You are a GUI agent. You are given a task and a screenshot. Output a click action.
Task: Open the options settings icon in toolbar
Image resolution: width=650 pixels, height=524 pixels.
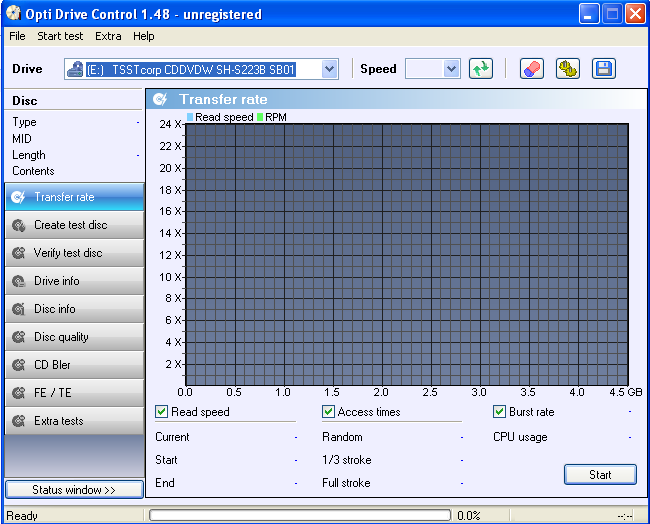pos(568,69)
